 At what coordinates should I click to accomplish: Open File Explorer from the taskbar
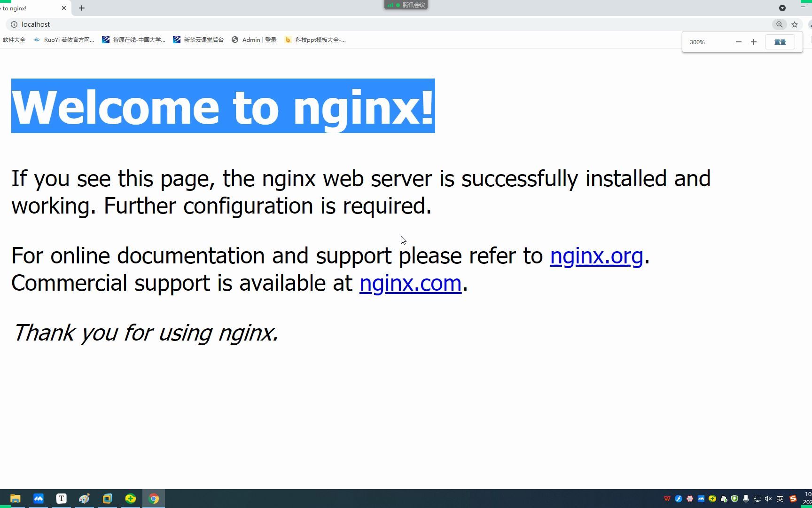[x=16, y=499]
